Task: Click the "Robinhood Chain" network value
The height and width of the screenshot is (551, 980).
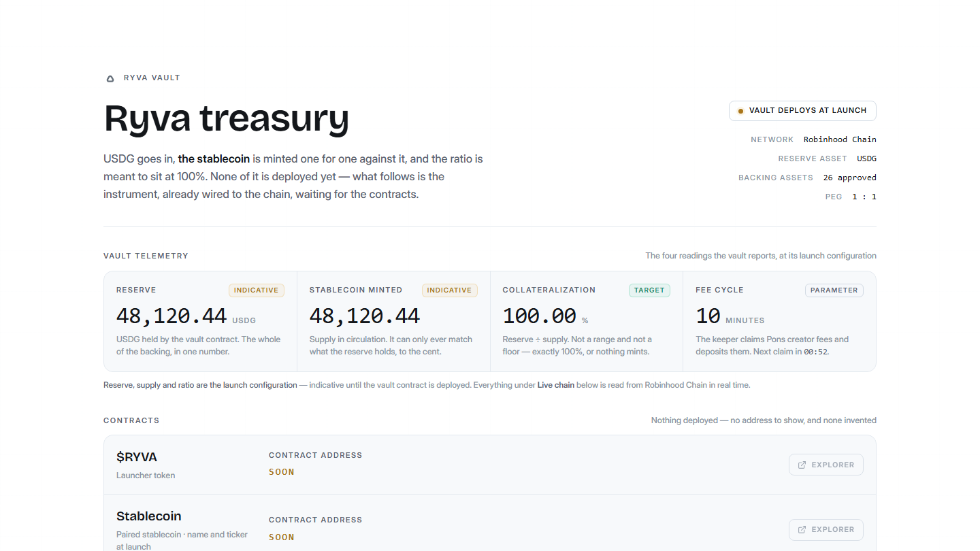Action: click(x=840, y=139)
